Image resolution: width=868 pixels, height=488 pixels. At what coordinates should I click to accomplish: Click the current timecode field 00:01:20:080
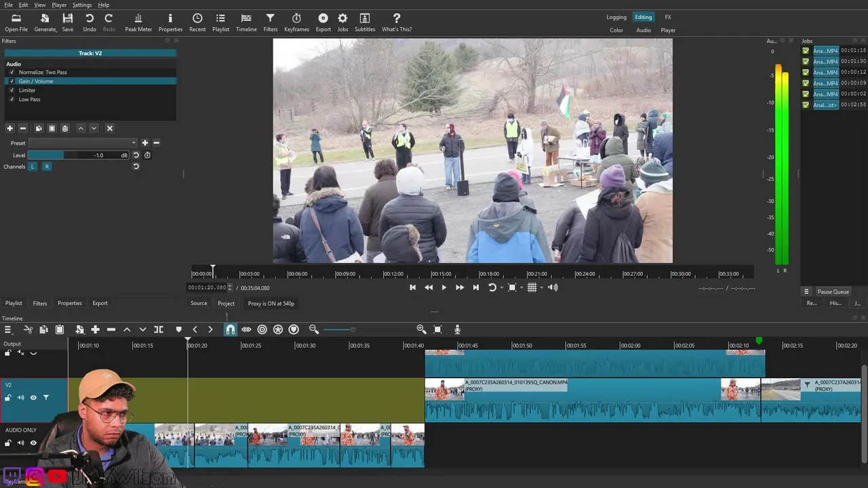[x=207, y=287]
